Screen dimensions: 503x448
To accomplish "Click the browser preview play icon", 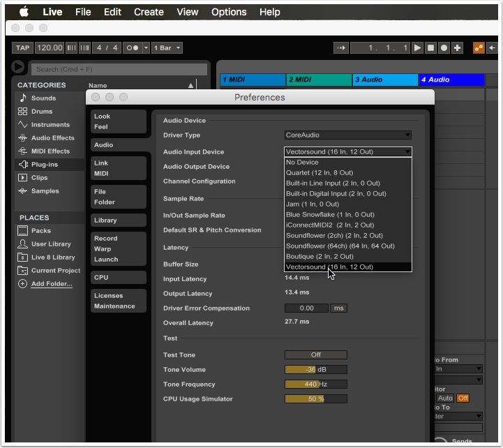I will 17,67.
